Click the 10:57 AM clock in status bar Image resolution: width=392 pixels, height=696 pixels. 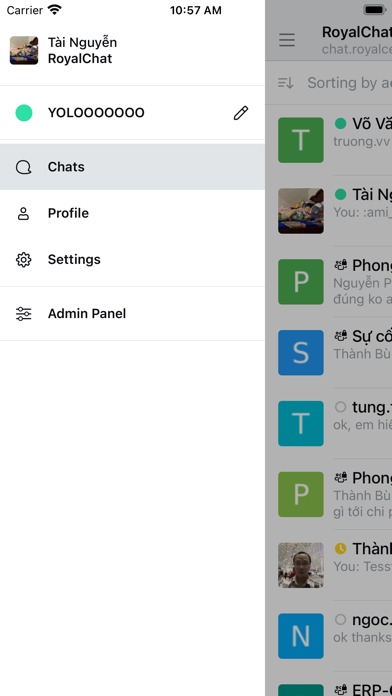coord(196,10)
